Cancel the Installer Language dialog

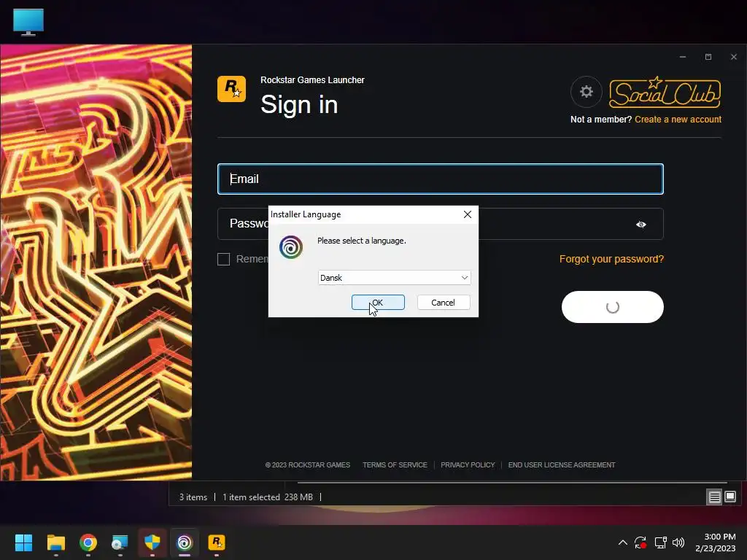pyautogui.click(x=443, y=303)
